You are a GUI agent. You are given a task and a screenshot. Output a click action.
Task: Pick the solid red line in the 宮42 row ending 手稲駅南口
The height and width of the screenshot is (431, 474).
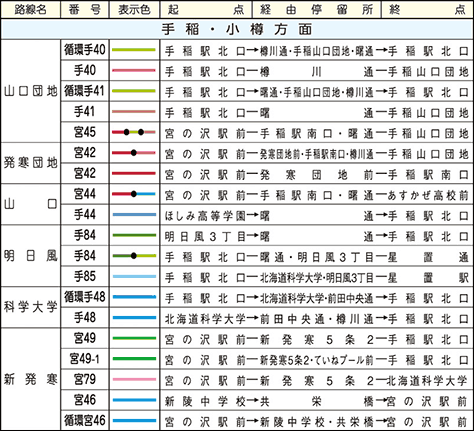point(134,173)
